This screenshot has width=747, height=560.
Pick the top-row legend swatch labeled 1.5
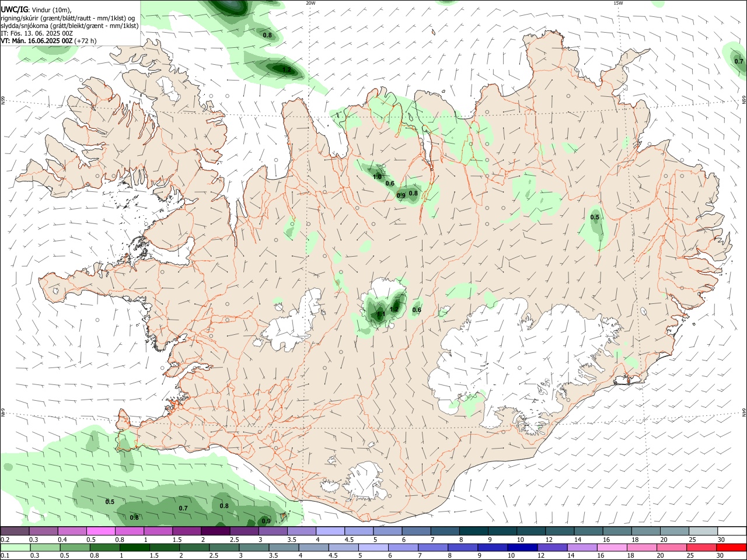pos(186,531)
